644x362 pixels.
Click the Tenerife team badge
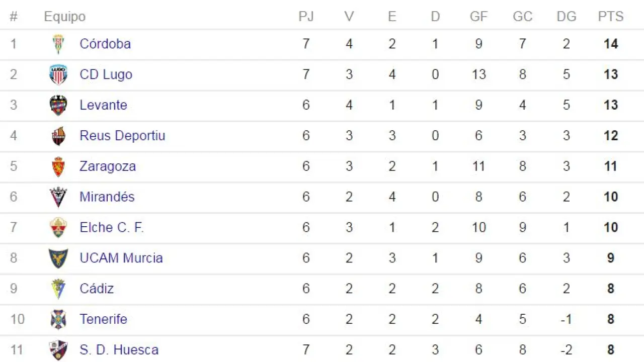pyautogui.click(x=58, y=320)
